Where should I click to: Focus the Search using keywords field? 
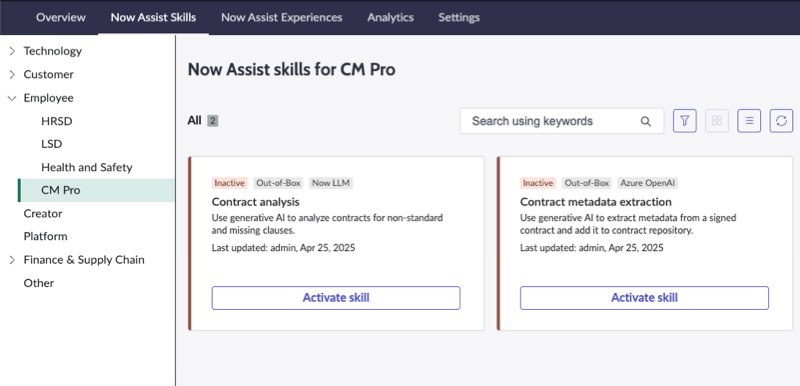tap(562, 121)
